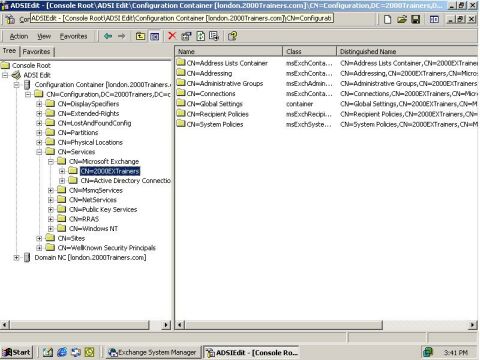This screenshot has height=360, width=480.
Task: Click the Up one level toolbar icon
Action: coord(140,36)
